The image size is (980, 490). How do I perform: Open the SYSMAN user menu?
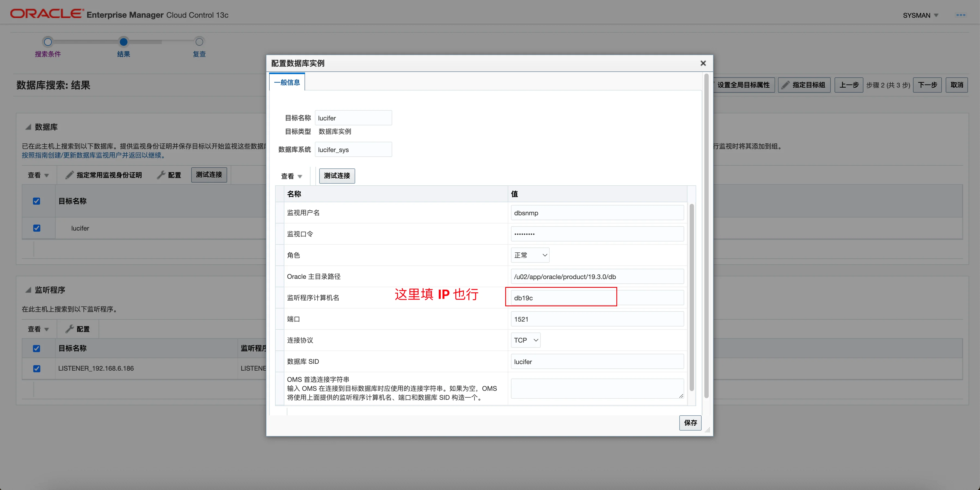[x=920, y=15]
